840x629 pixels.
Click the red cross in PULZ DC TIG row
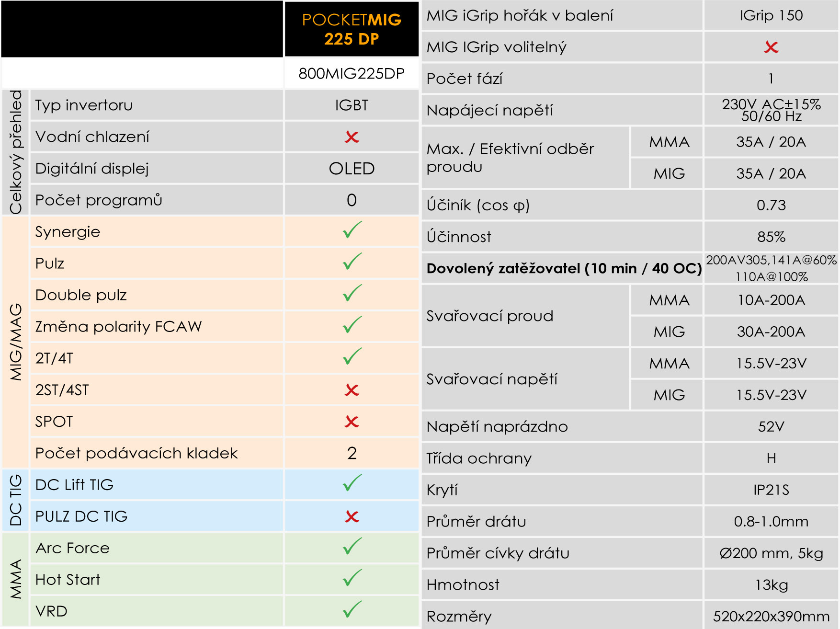click(352, 516)
